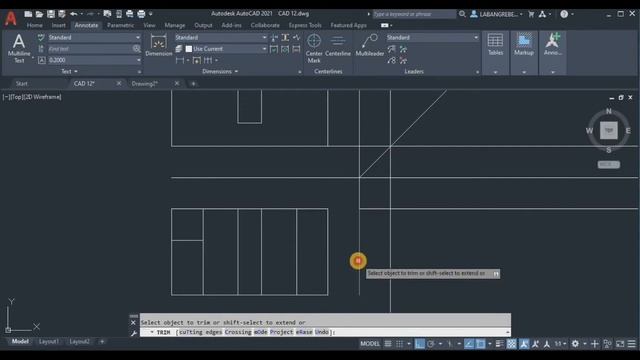This screenshot has height=360, width=640.
Task: Expand the Dimensions panel
Action: click(220, 71)
